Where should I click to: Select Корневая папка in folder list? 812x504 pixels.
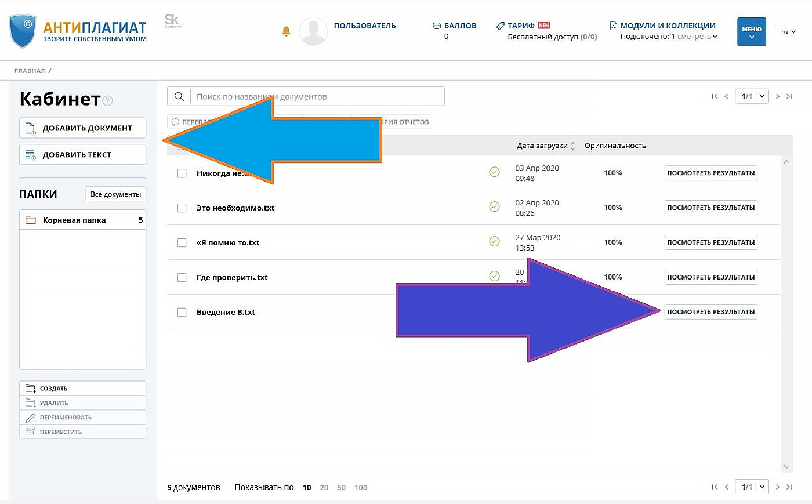pos(82,220)
